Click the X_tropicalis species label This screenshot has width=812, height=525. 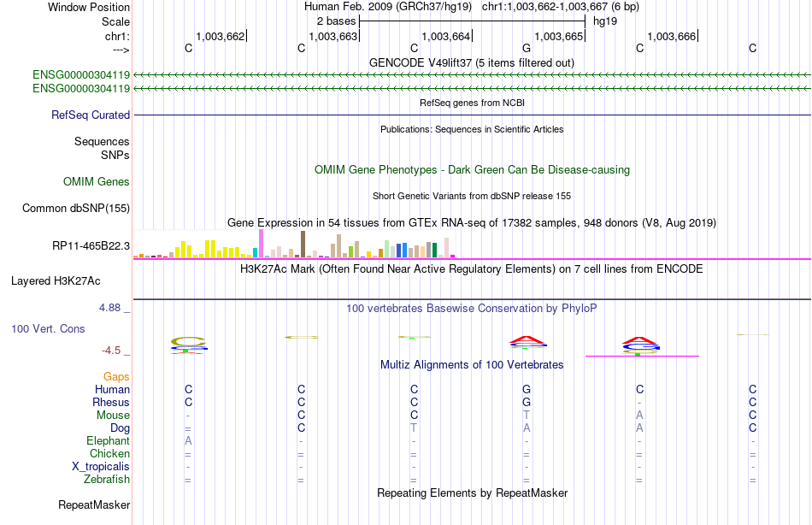click(101, 467)
